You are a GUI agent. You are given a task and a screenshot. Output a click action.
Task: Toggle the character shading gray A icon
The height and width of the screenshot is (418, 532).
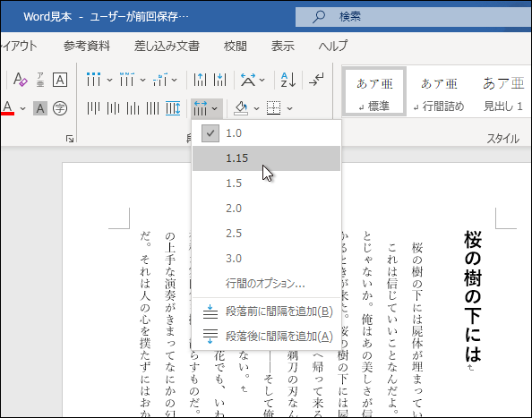click(40, 108)
